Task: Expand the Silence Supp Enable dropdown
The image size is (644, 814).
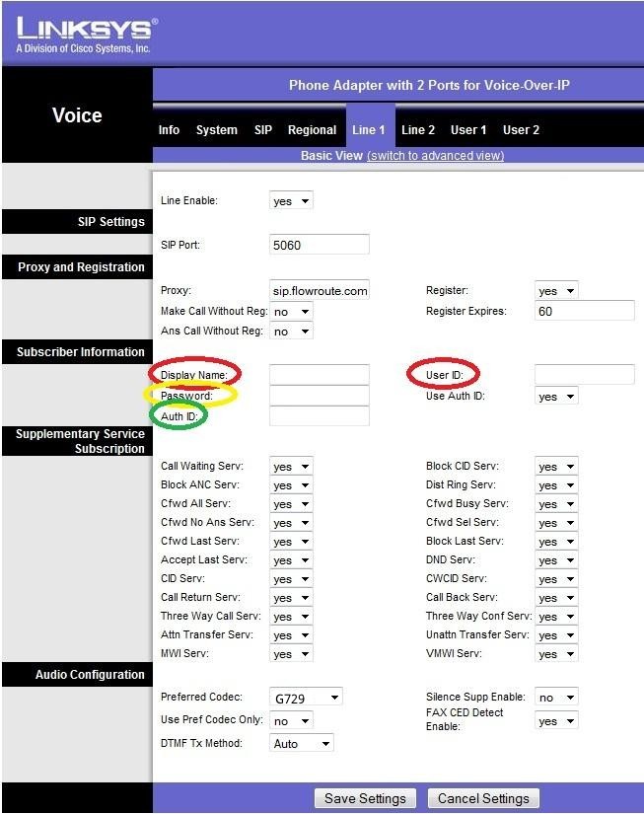Action: pyautogui.click(x=556, y=698)
